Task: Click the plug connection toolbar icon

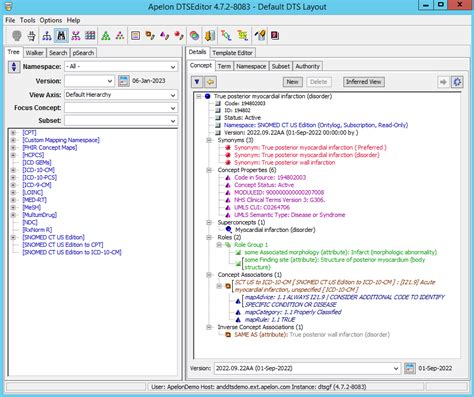Action: [32, 35]
